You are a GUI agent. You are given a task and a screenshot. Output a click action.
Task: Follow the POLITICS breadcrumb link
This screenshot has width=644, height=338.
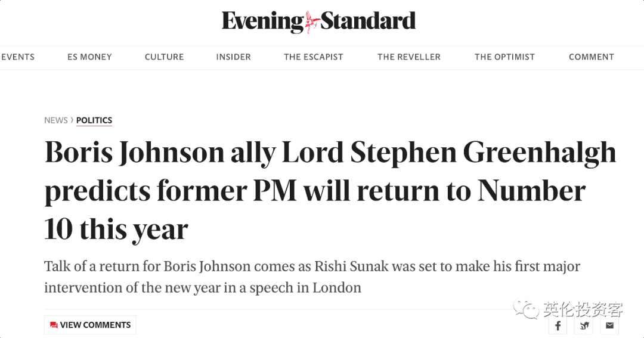[94, 120]
